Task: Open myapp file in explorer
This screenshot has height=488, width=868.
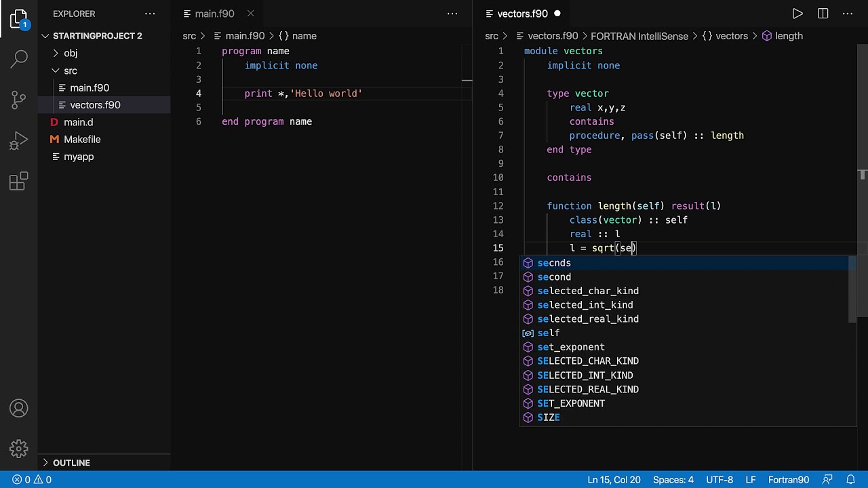Action: click(104, 157)
